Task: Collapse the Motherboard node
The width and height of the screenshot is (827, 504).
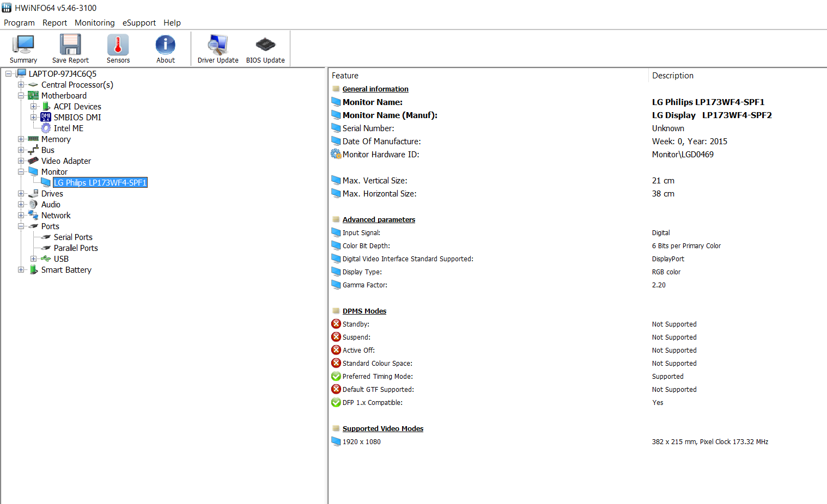Action: (x=21, y=95)
